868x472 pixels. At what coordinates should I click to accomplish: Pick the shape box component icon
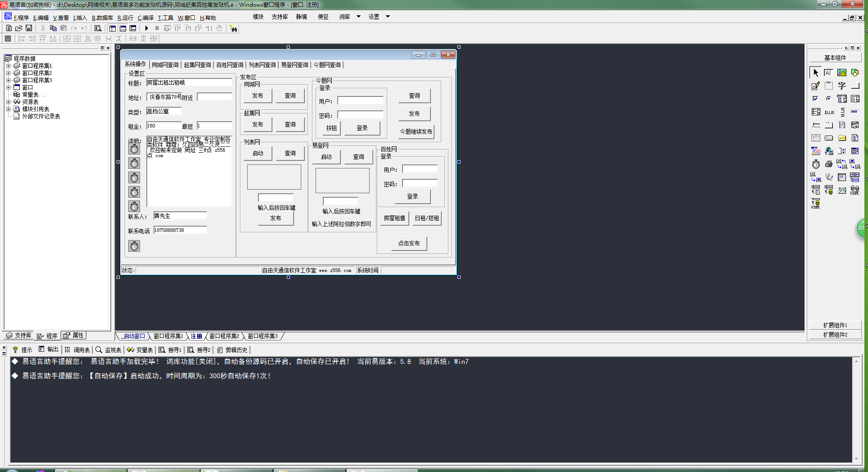pos(855,73)
